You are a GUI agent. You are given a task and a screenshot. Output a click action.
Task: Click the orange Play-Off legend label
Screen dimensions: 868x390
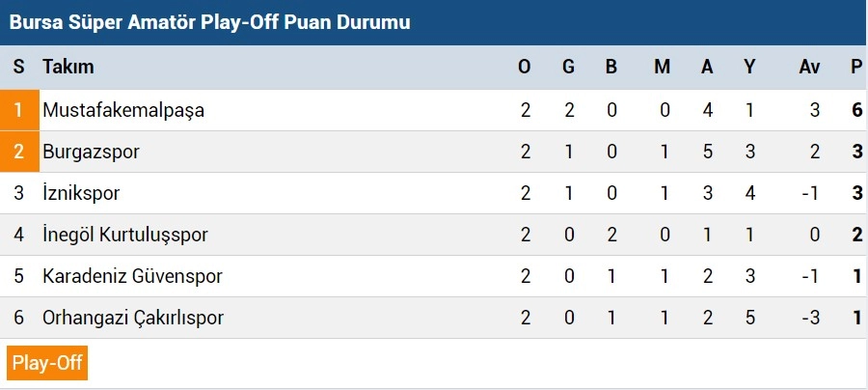47,363
